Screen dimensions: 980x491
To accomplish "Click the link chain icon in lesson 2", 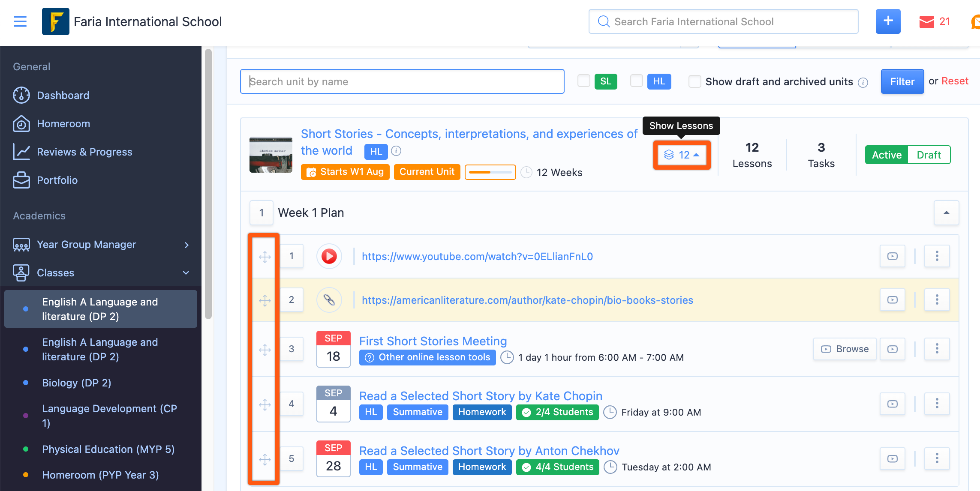I will (x=329, y=300).
